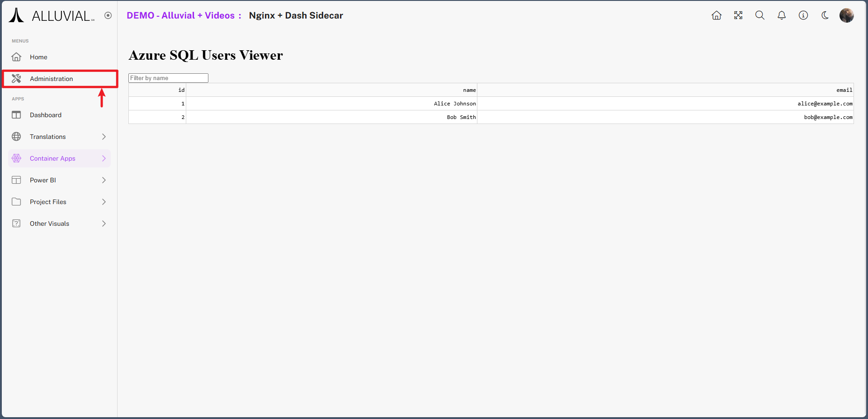Screen dimensions: 868x419
Task: Toggle dark mode moon icon
Action: 825,15
